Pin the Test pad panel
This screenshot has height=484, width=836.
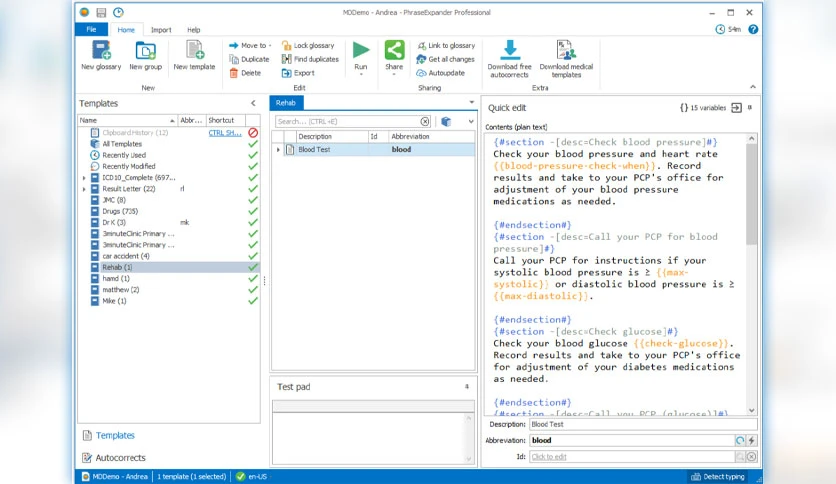click(467, 386)
